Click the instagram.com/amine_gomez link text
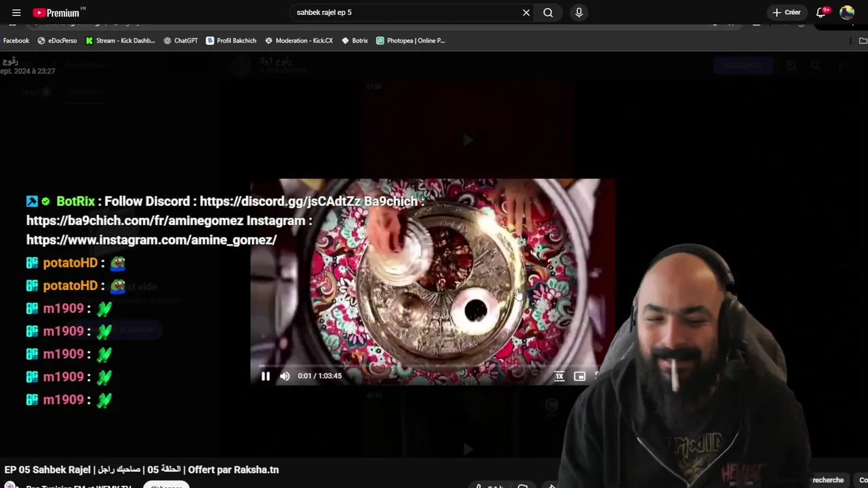The height and width of the screenshot is (488, 868). [151, 240]
